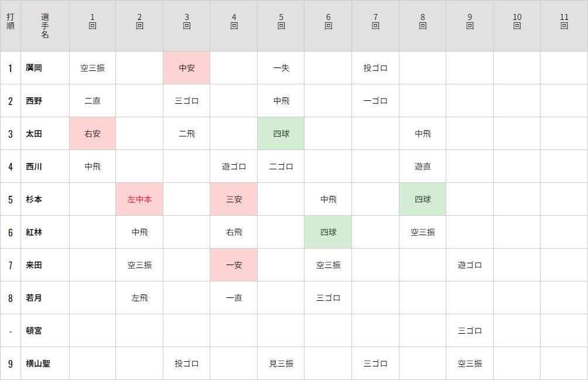Click 来田's pink 一安 hit cell

coord(234,265)
